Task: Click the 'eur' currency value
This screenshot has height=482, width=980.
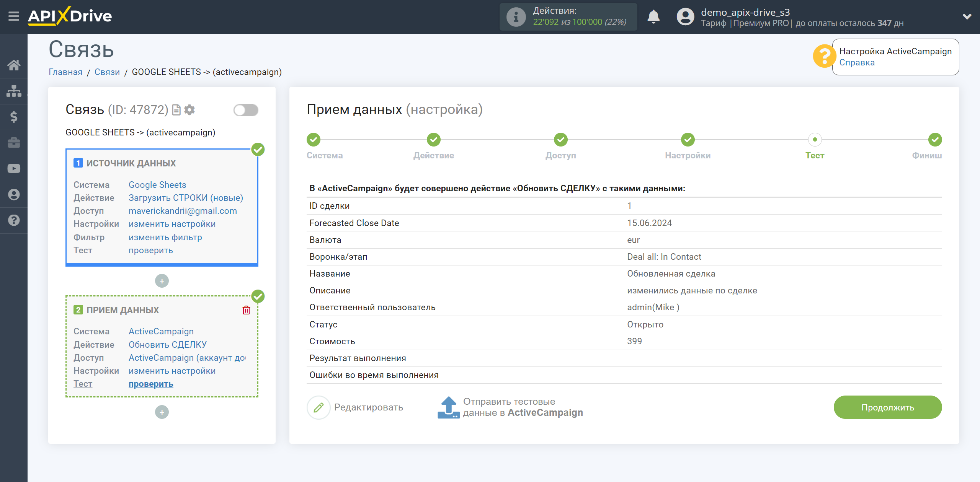Action: (x=633, y=240)
